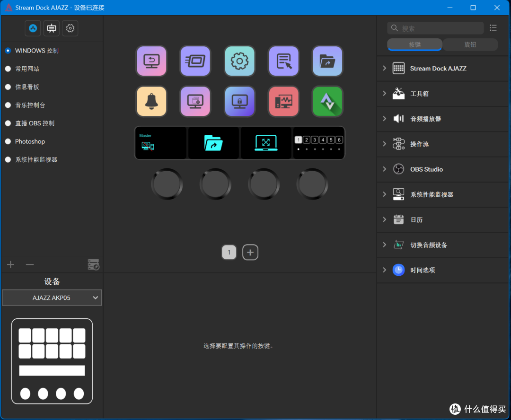Click the OBS Studio category icon
Screen dimensions: 511x420
click(398, 169)
